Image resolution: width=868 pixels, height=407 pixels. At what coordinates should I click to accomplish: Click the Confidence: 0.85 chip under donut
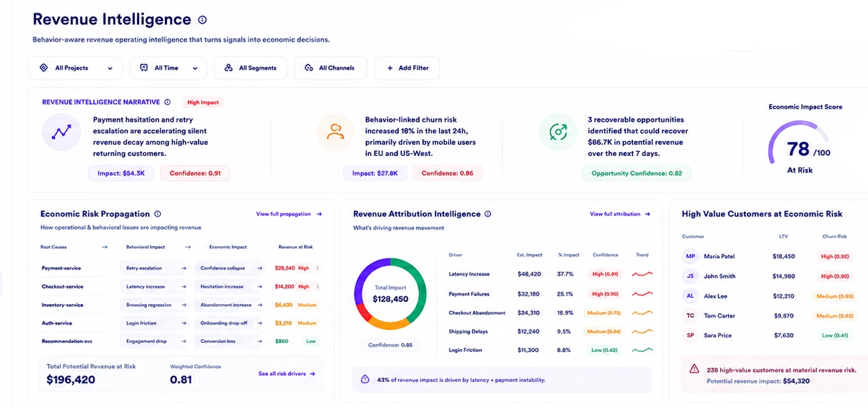(x=390, y=345)
